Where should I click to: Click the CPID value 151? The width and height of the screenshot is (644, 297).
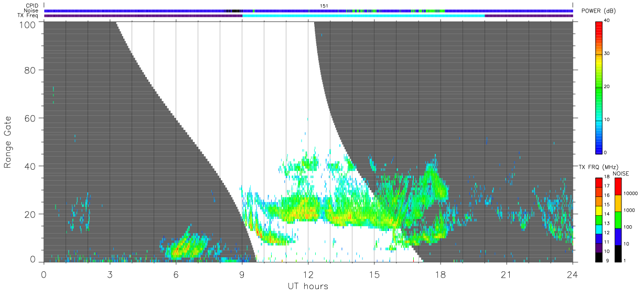point(324,6)
